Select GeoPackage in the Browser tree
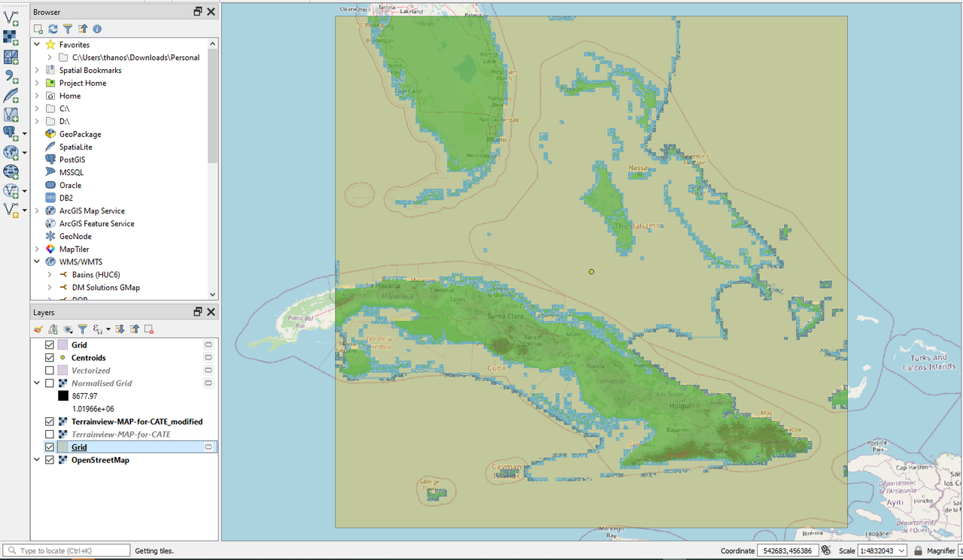The height and width of the screenshot is (560, 963). [80, 134]
